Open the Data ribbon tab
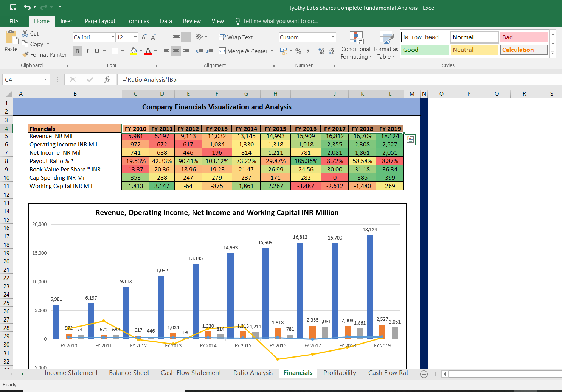This screenshot has width=562, height=392. click(166, 21)
